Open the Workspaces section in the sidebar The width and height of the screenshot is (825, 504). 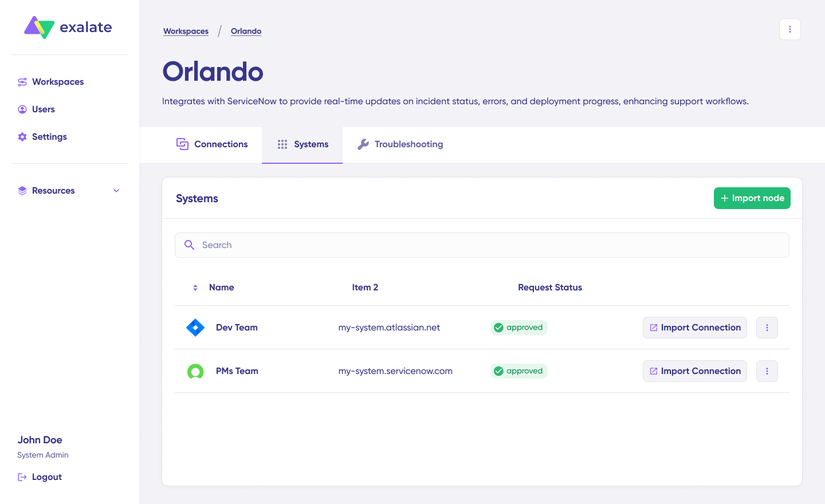coord(57,81)
